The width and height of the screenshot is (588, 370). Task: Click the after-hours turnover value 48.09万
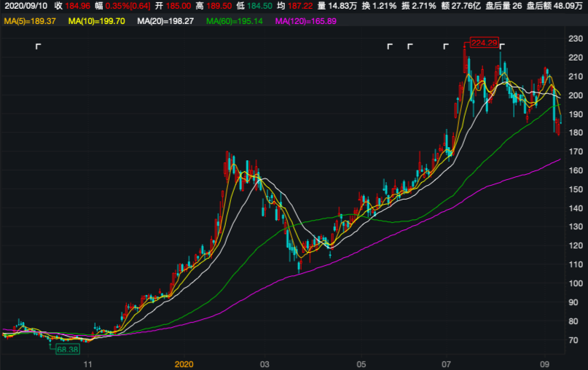569,6
